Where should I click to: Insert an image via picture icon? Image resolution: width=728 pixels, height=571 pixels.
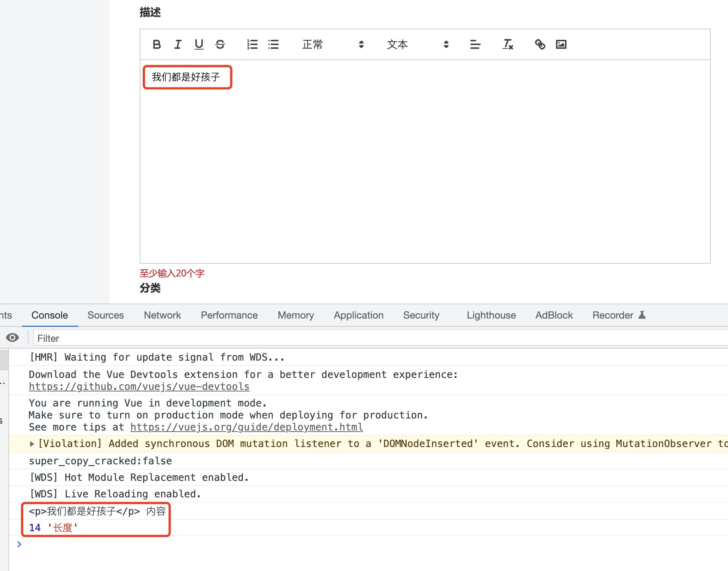pos(561,45)
